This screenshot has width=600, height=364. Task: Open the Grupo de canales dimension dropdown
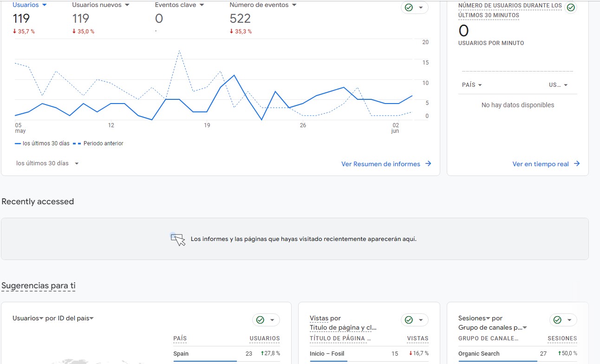coord(493,327)
